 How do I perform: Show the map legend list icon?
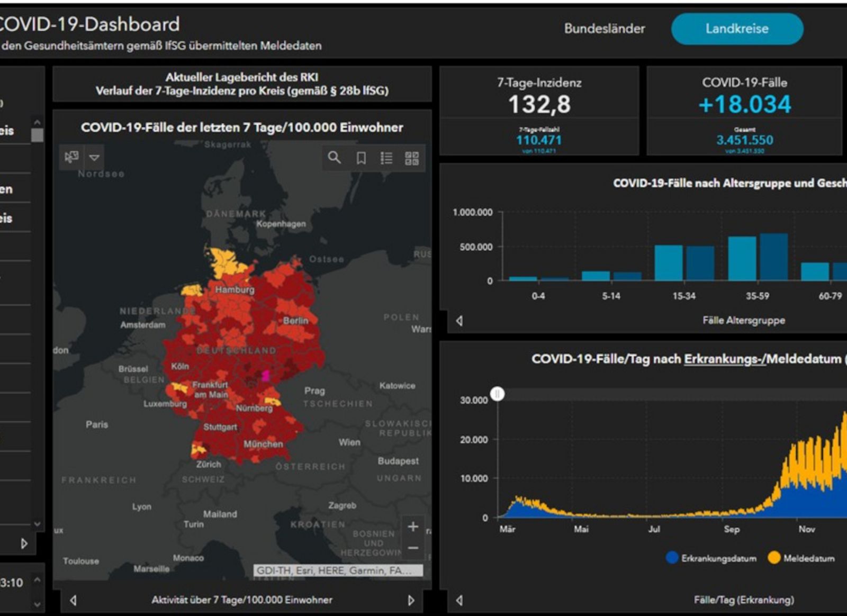[386, 158]
